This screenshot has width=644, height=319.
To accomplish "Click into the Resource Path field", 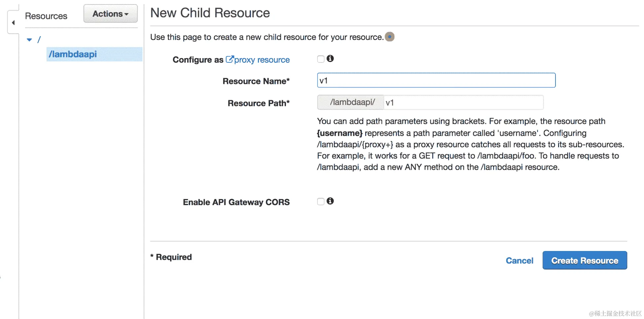I will (463, 102).
